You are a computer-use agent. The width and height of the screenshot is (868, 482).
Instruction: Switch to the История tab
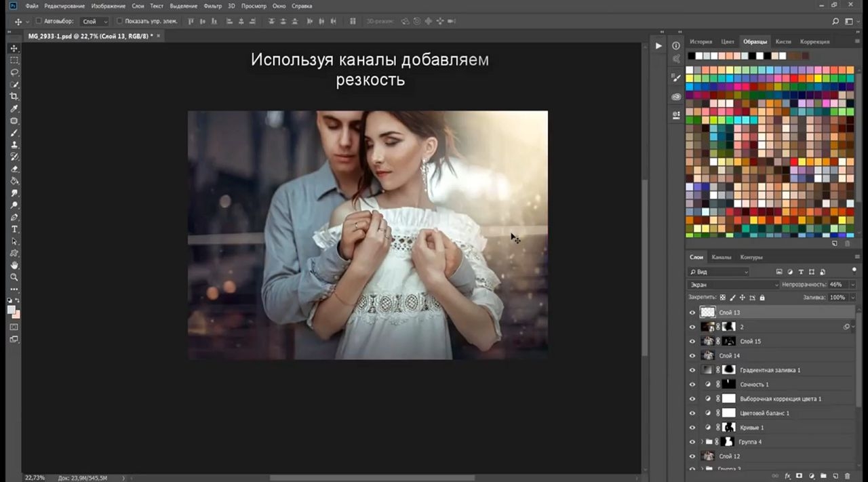(x=701, y=41)
